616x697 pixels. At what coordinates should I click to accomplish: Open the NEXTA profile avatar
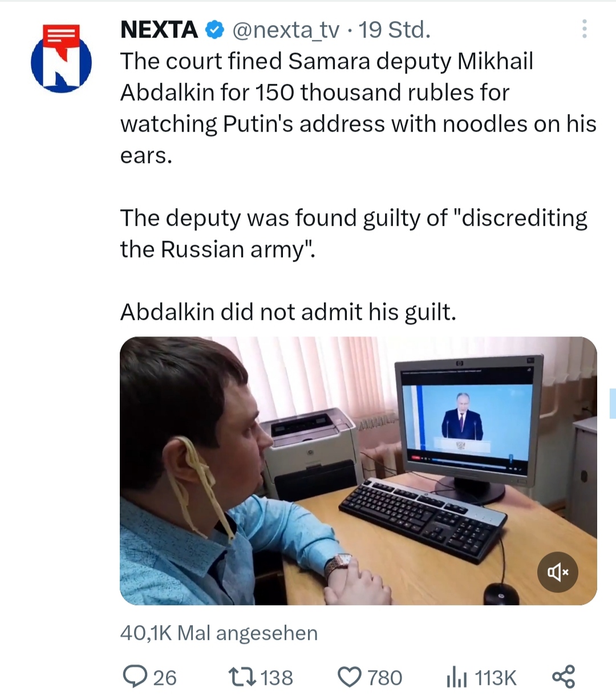(61, 58)
